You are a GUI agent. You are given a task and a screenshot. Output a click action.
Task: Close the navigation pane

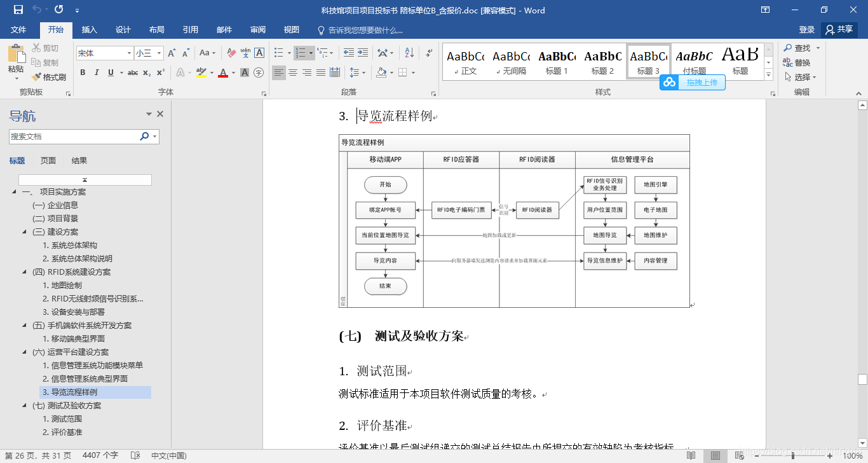click(x=160, y=114)
